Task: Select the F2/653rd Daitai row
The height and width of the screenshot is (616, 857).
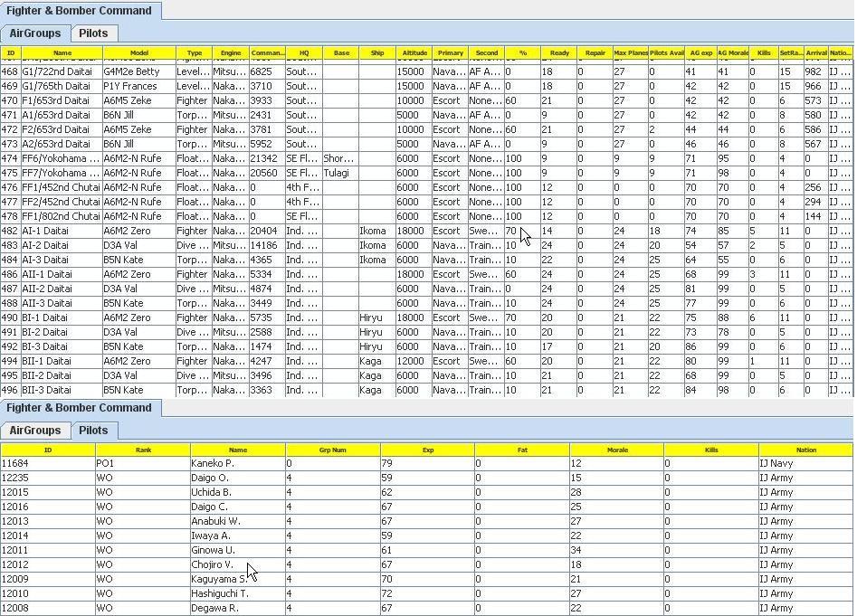Action: (426, 129)
